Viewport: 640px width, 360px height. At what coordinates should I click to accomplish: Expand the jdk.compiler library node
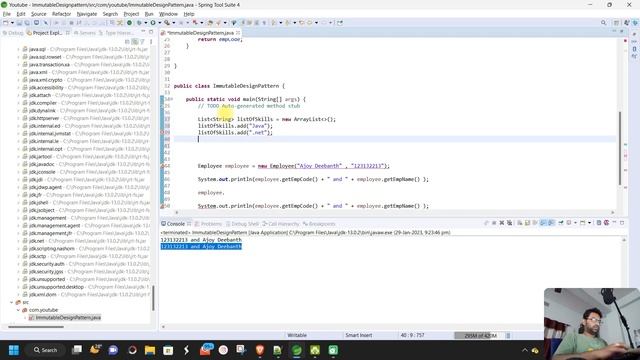(x=18, y=103)
